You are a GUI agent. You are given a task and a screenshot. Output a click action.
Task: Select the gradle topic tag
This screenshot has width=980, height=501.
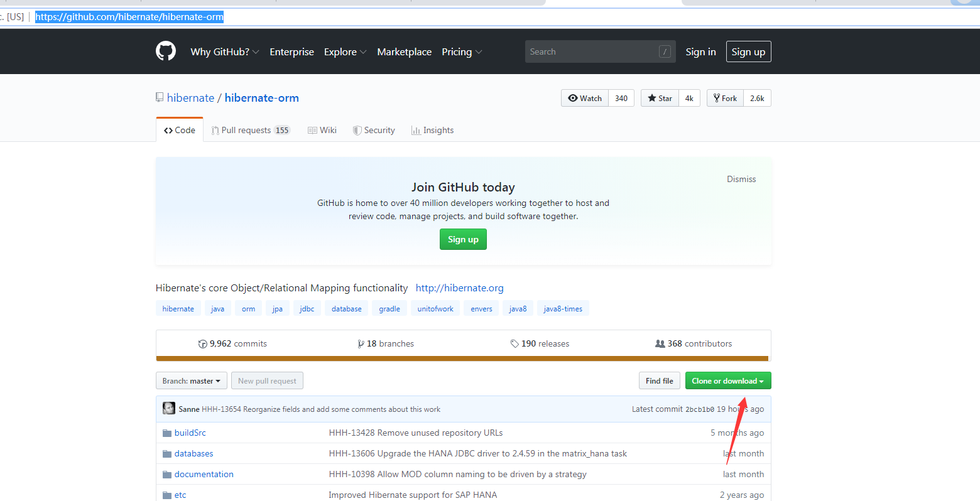click(x=389, y=309)
